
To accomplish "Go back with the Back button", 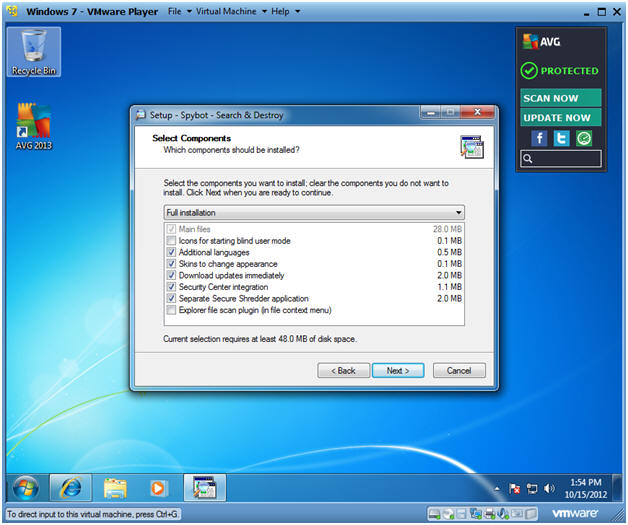I will (343, 371).
